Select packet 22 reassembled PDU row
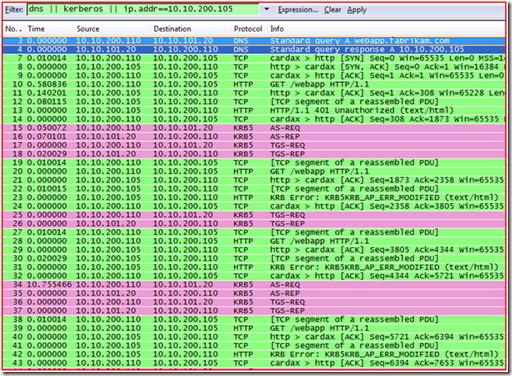 click(x=254, y=189)
